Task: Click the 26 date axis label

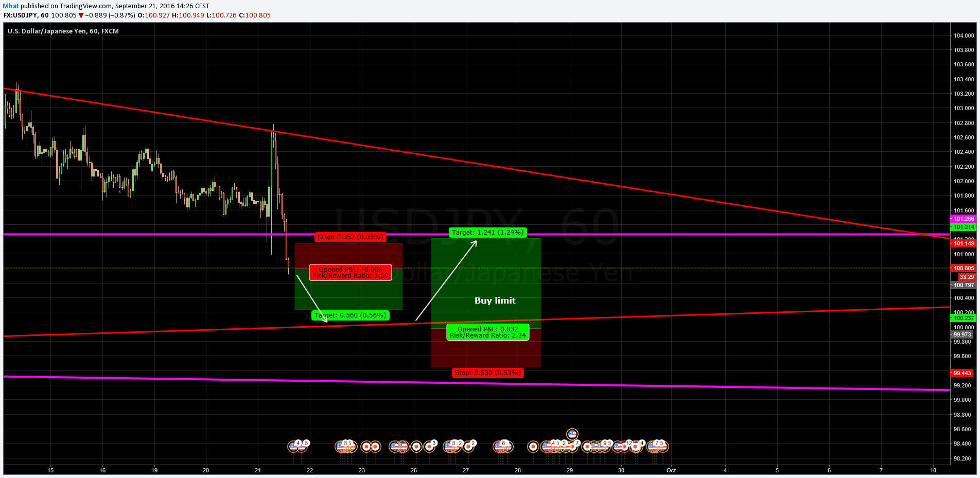Action: click(x=414, y=470)
